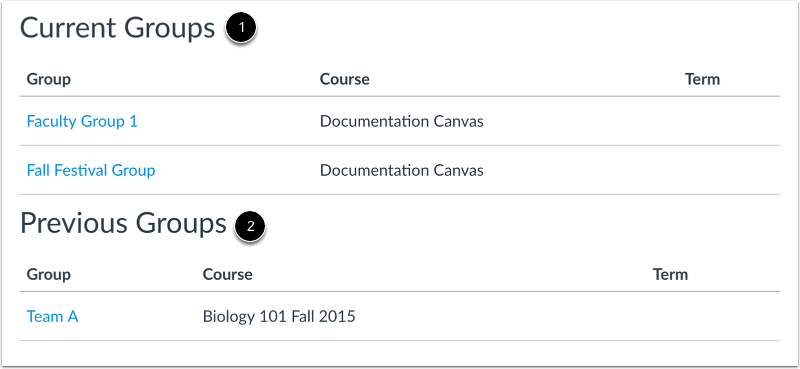Click the number 2 callout badge
This screenshot has width=800, height=369.
250,227
